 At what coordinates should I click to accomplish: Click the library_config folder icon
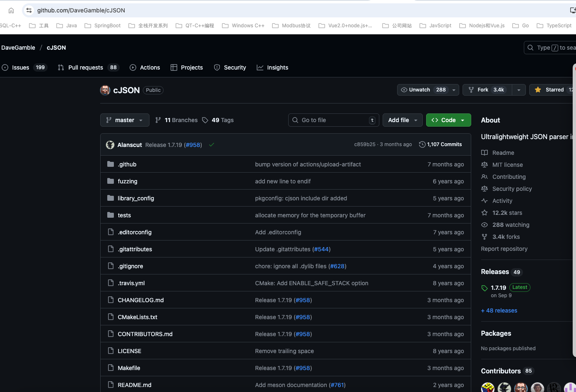[111, 198]
